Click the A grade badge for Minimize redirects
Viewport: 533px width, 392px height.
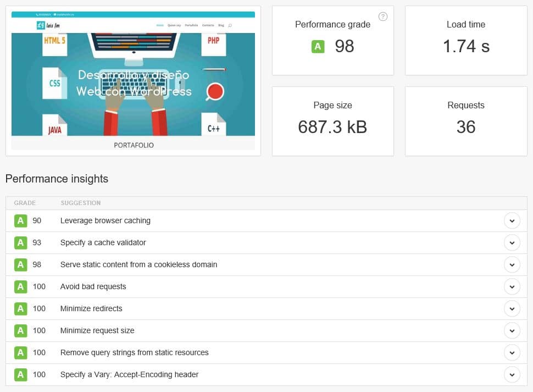20,308
